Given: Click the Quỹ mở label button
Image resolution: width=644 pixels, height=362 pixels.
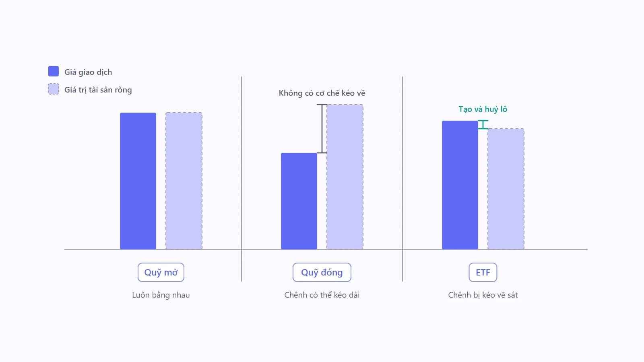Looking at the screenshot, I should click(161, 272).
